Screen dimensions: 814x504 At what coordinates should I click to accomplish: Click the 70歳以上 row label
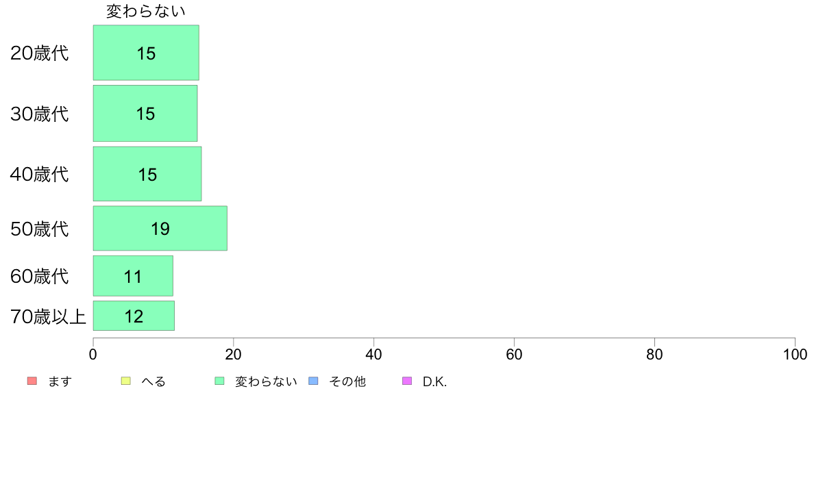(48, 316)
